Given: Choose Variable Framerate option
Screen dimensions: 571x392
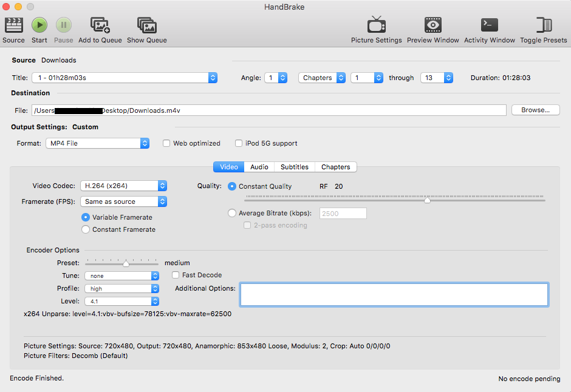Looking at the screenshot, I should [x=85, y=217].
